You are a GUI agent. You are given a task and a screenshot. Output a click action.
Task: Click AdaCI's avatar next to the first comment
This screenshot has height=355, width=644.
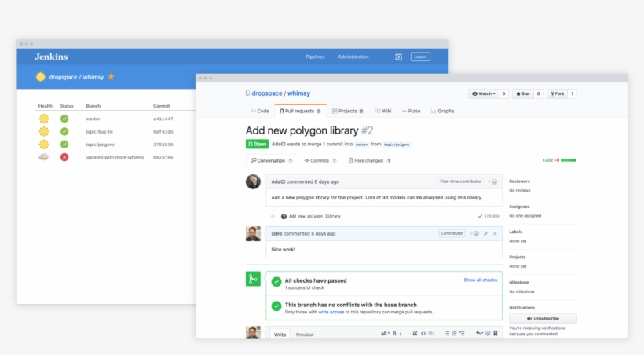(253, 181)
